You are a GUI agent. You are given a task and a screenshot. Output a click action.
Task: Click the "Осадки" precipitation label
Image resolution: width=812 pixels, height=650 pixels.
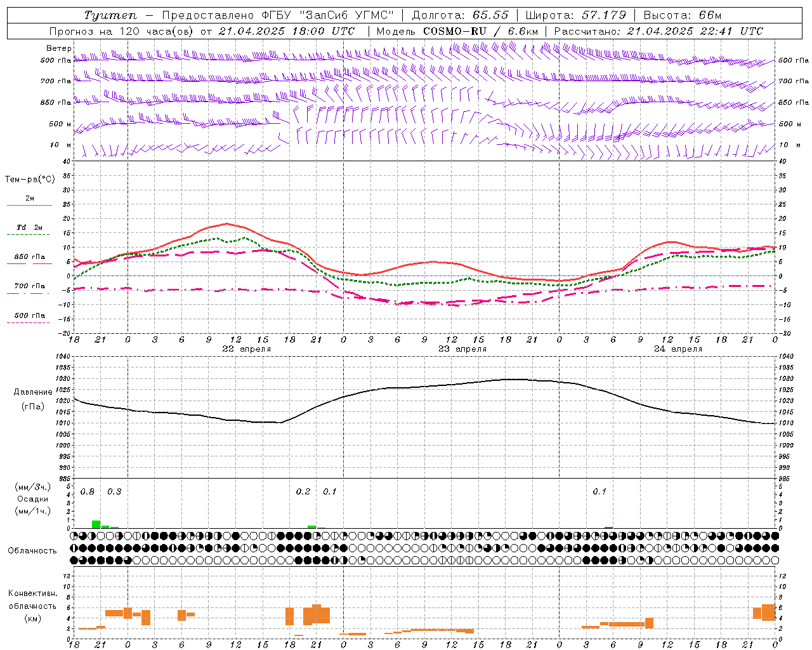click(x=33, y=500)
